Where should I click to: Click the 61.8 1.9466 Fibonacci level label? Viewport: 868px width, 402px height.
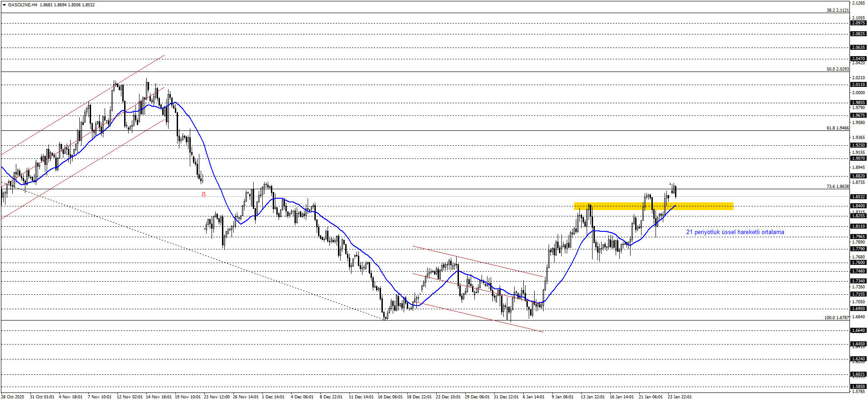pos(837,128)
